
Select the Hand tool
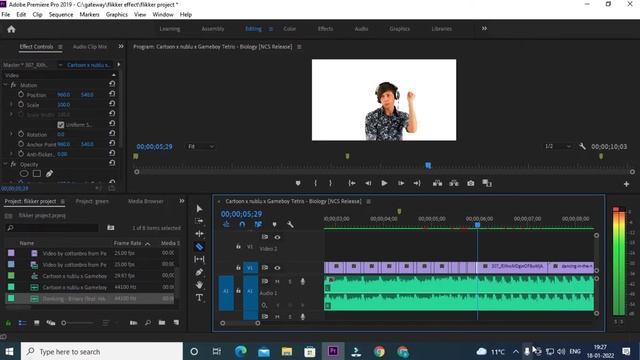(199, 284)
